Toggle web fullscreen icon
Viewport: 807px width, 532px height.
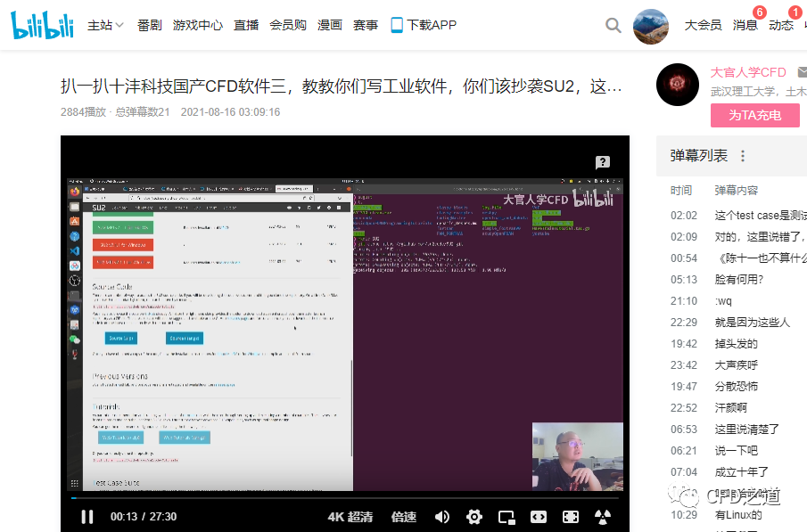571,517
